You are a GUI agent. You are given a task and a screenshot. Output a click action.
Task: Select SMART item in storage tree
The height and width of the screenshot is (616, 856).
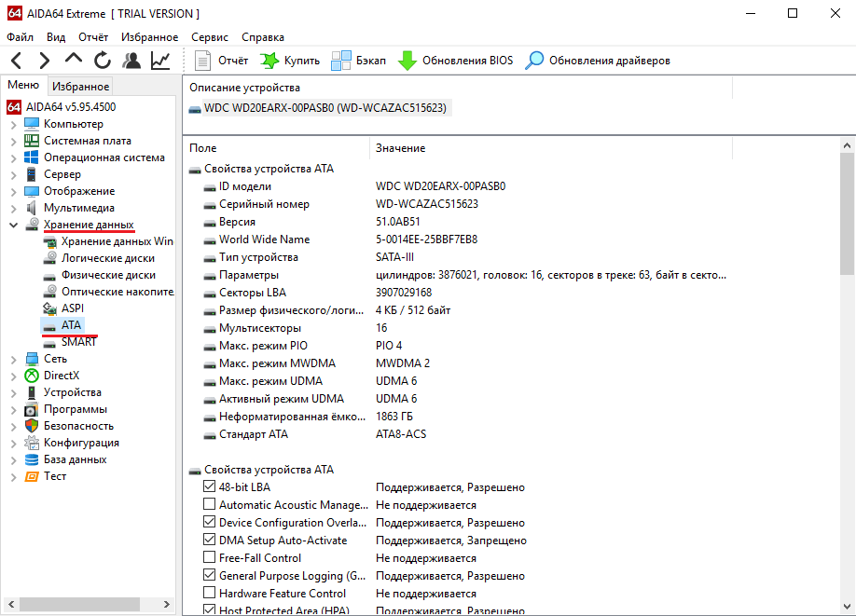pos(78,342)
